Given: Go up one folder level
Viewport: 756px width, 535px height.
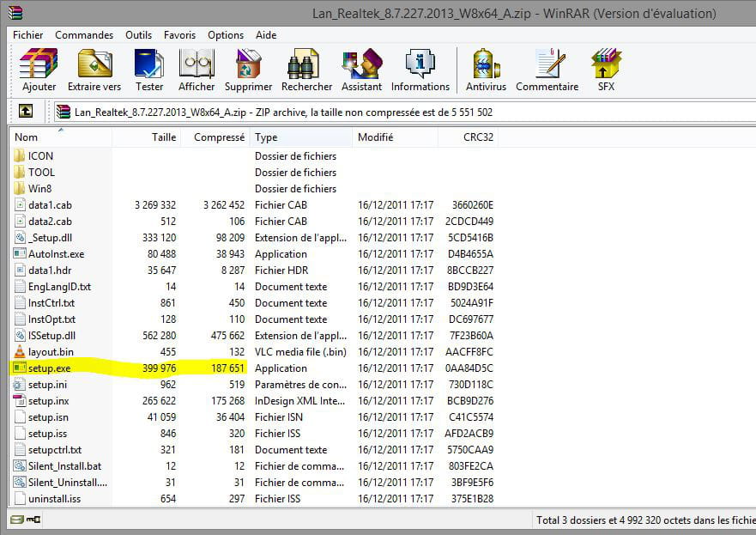Looking at the screenshot, I should 26,111.
